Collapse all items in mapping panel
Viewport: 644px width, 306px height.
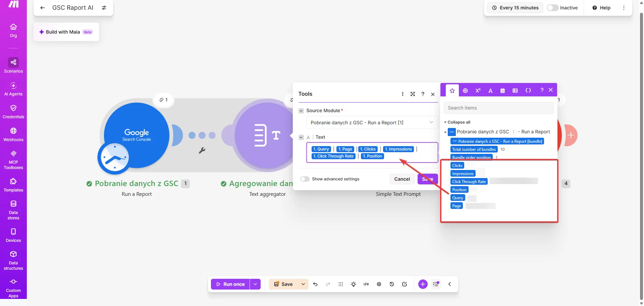point(457,122)
